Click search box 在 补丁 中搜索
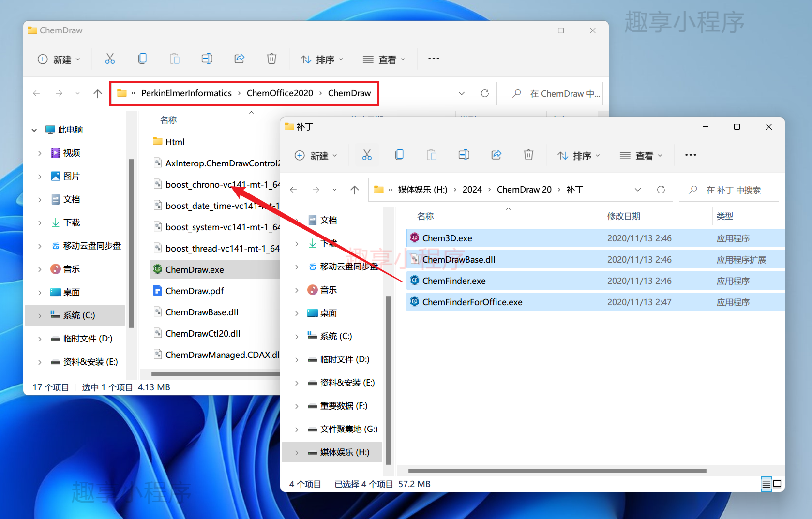The image size is (812, 519). coord(729,190)
